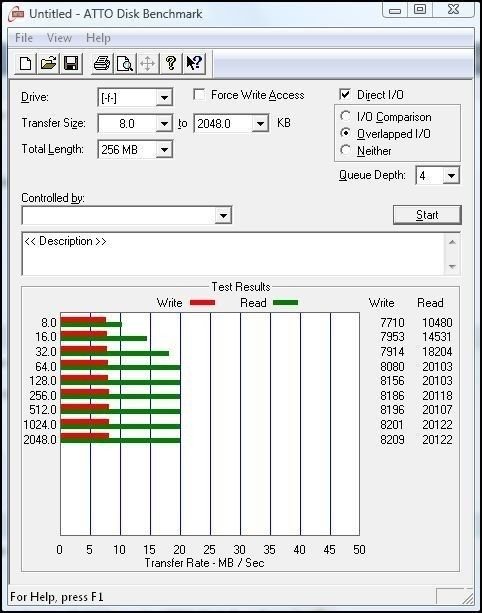Open the Queue Depth dropdown

point(451,176)
